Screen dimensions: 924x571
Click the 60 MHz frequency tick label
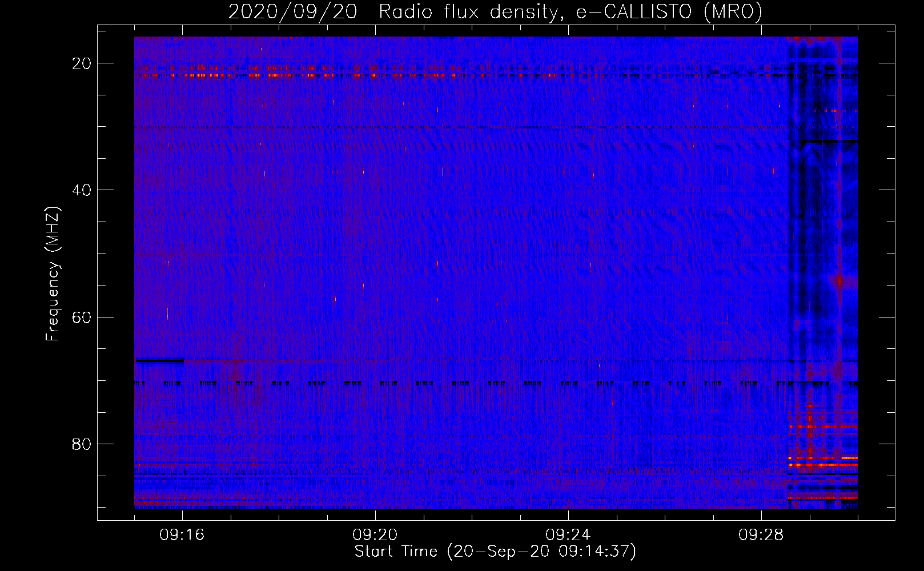tap(82, 317)
